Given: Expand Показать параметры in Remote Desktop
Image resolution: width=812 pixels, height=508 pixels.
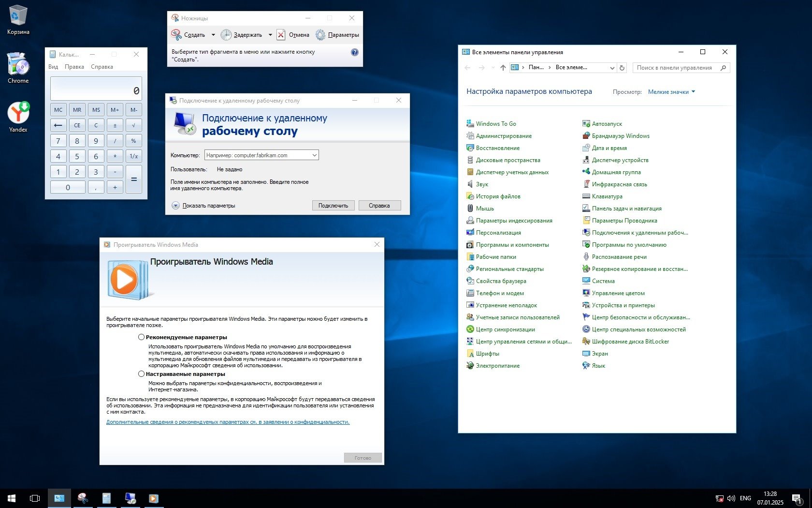Looking at the screenshot, I should [x=176, y=206].
